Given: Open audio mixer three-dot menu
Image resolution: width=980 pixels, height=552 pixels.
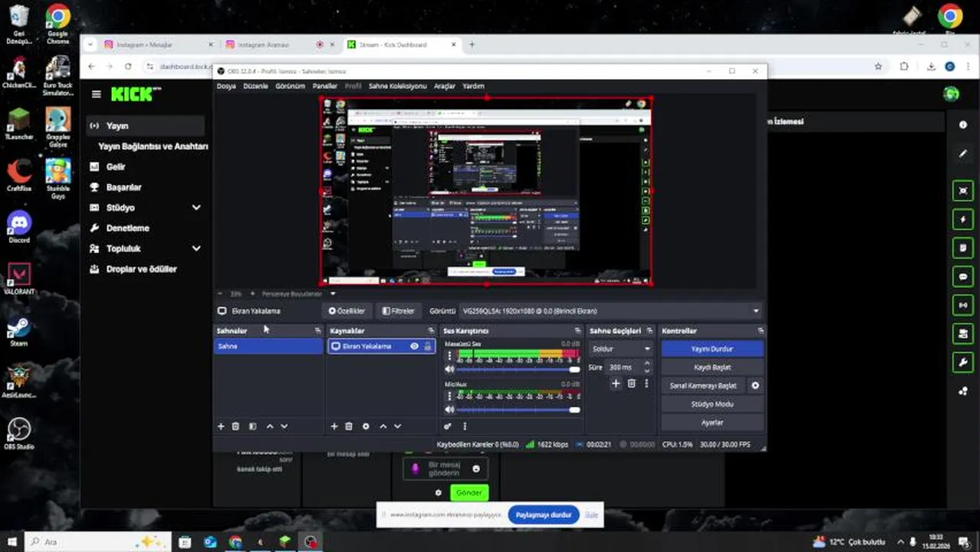Looking at the screenshot, I should (x=465, y=426).
